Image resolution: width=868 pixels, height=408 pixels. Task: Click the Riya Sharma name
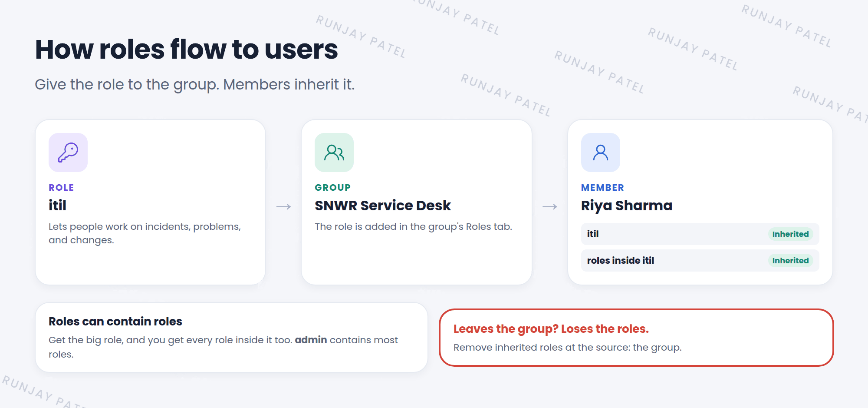pos(627,206)
